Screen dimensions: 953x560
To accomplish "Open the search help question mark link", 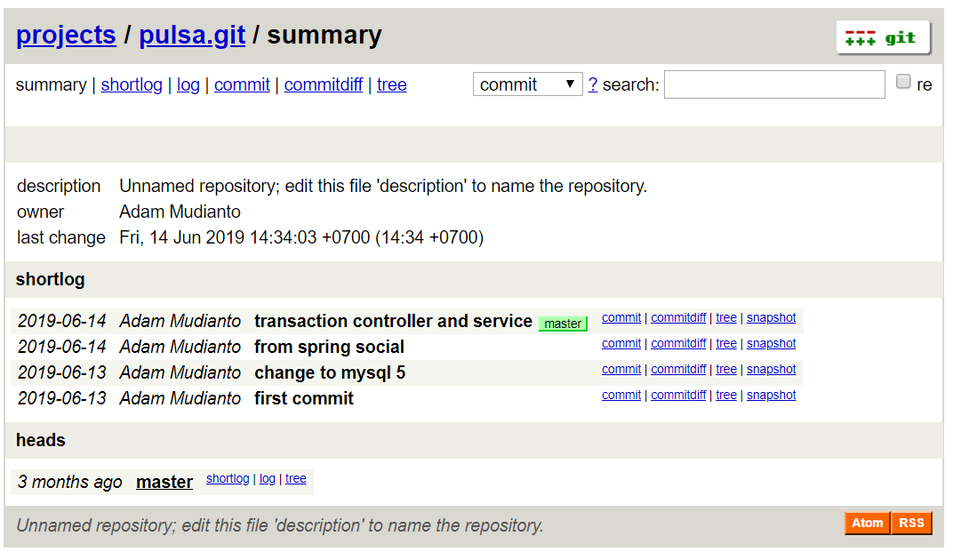I will click(x=593, y=84).
